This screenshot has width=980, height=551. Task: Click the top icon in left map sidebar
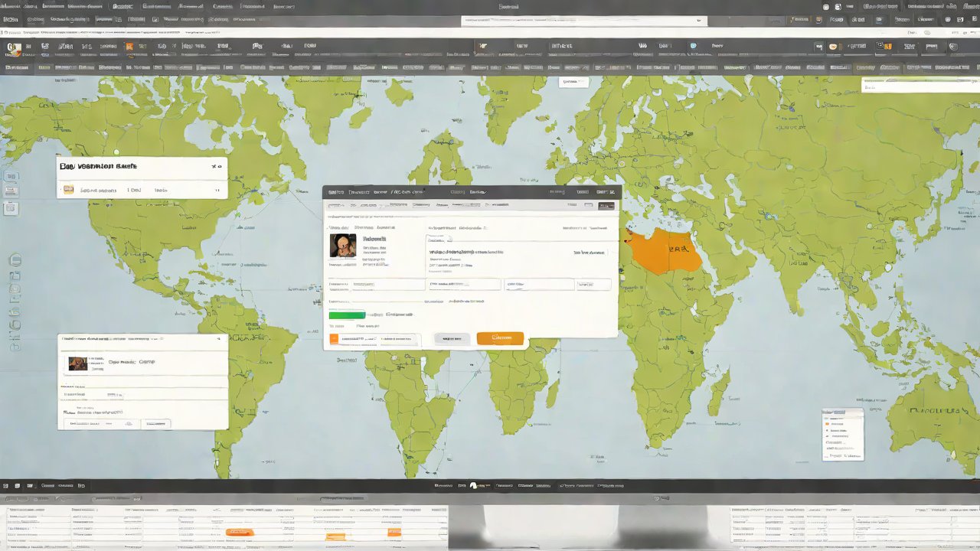[11, 176]
